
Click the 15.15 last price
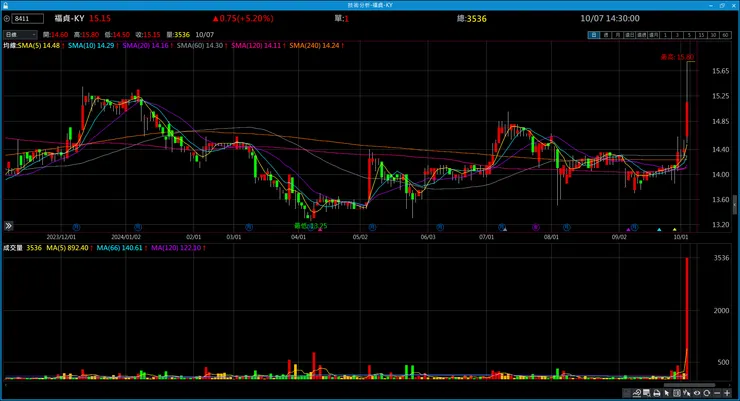pyautogui.click(x=100, y=18)
